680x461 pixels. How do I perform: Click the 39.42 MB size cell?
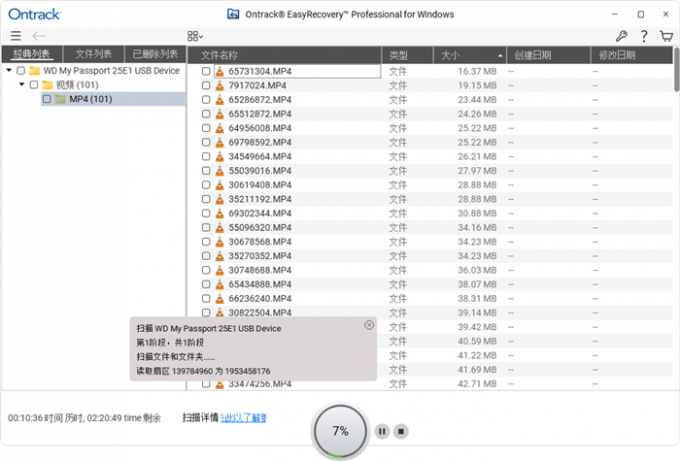477,327
